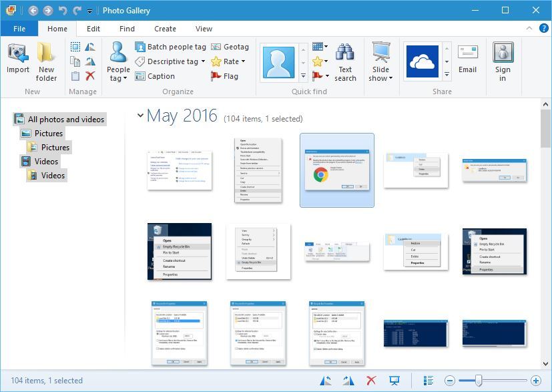
Task: Zoom out with the minus button
Action: point(450,381)
